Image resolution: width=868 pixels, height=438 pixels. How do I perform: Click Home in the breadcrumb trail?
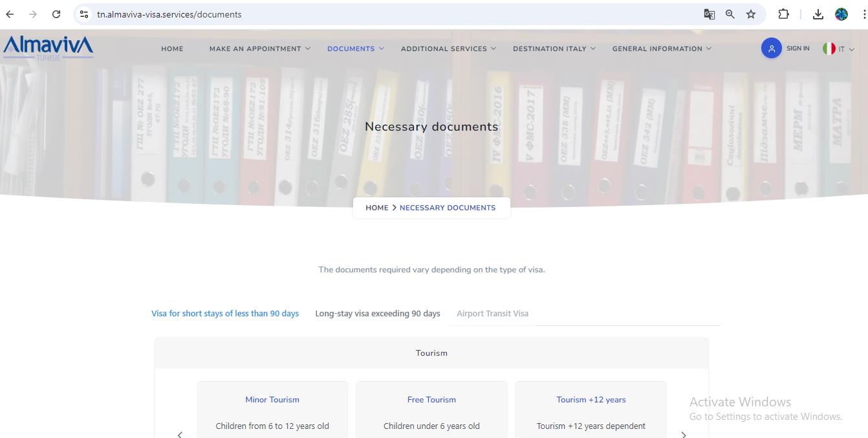coord(376,208)
